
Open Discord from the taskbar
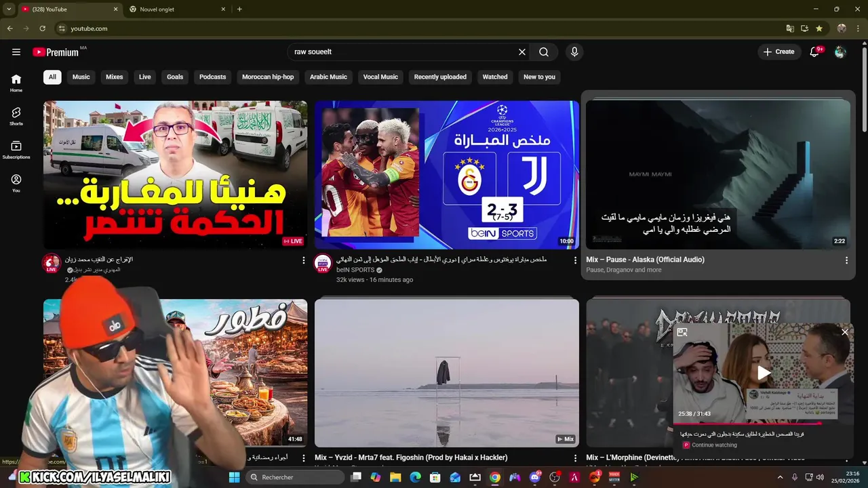pos(535,477)
